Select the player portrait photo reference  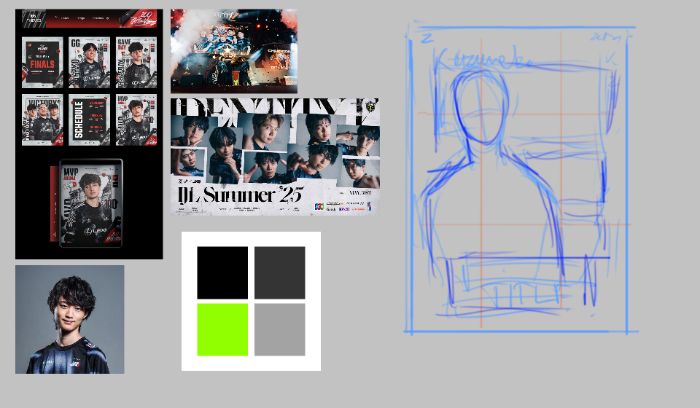70,320
